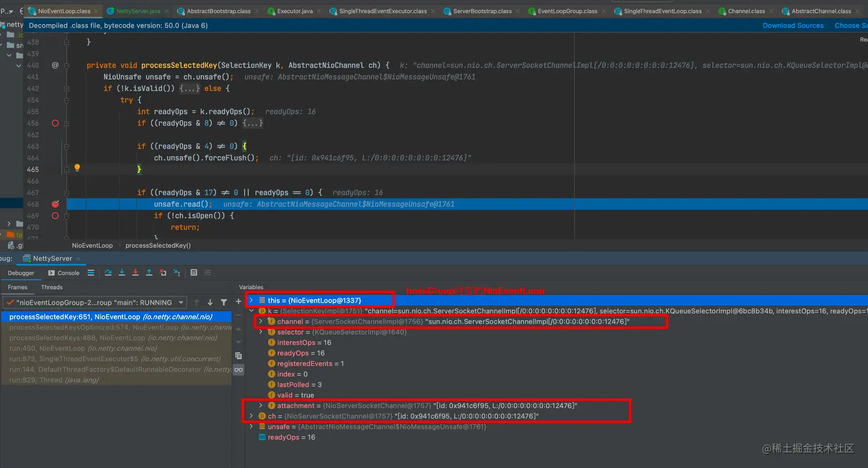This screenshot has height=468, width=868.
Task: Expand the 'selector' field node
Action: [261, 332]
